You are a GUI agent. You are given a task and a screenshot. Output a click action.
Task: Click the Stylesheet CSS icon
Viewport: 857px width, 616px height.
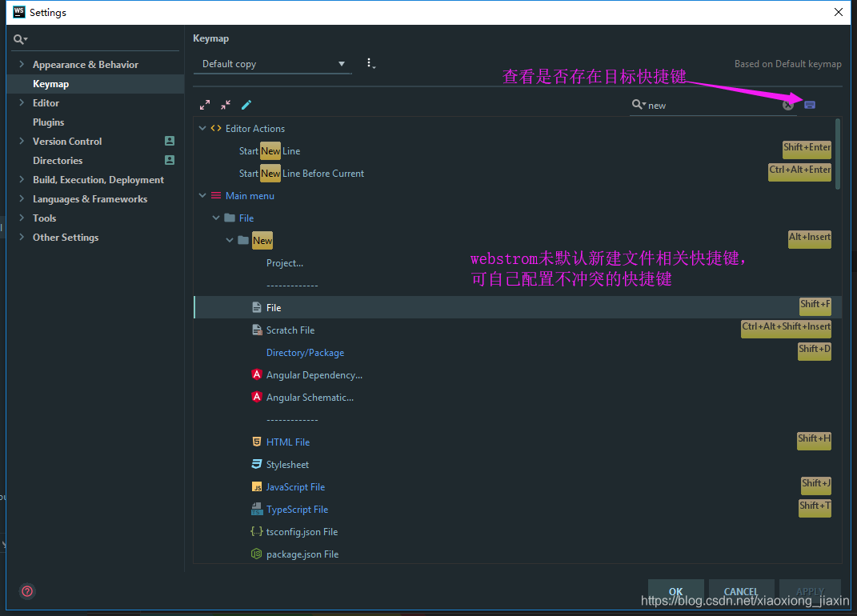pyautogui.click(x=256, y=464)
